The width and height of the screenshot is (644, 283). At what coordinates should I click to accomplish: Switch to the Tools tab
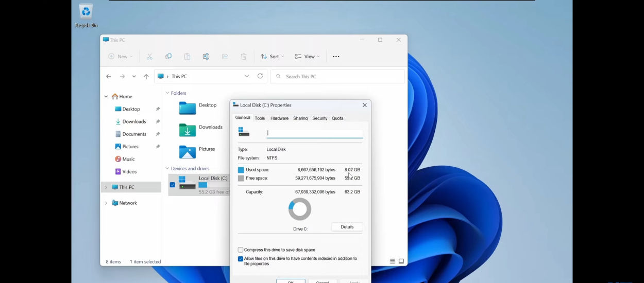coord(260,118)
